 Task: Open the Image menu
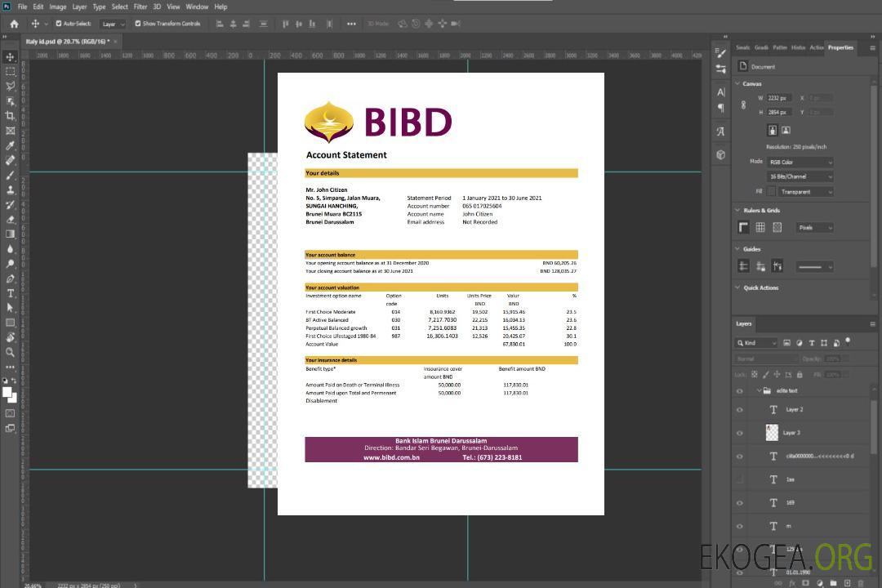coord(57,7)
